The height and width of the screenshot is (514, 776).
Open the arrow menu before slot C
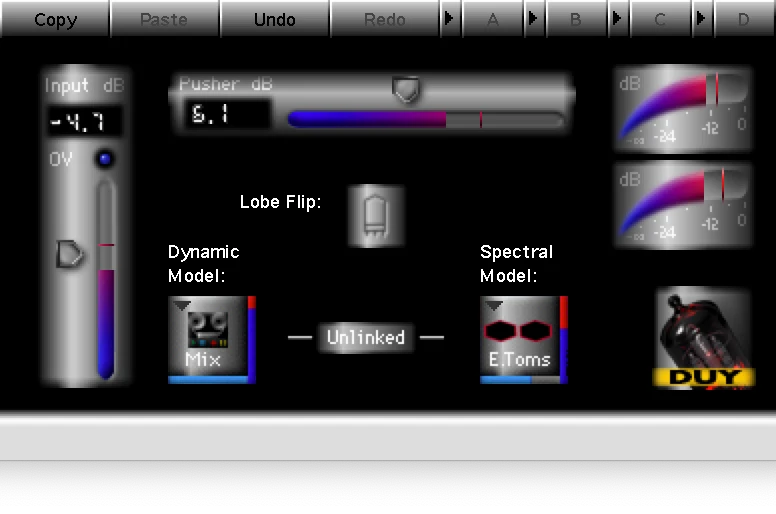click(618, 19)
